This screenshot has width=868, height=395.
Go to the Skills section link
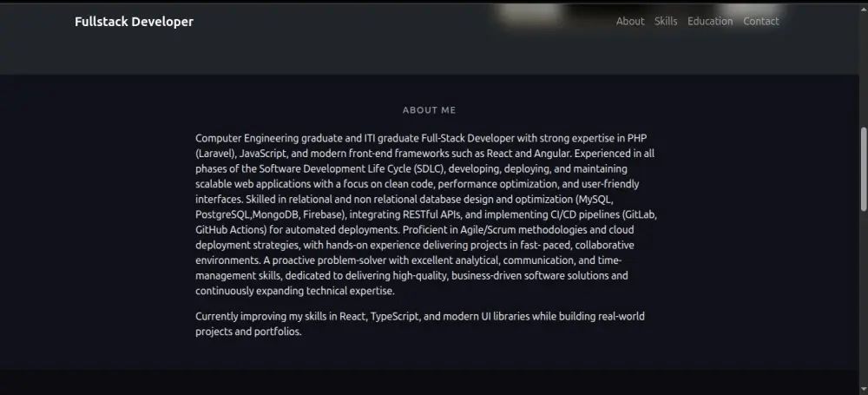tap(666, 22)
